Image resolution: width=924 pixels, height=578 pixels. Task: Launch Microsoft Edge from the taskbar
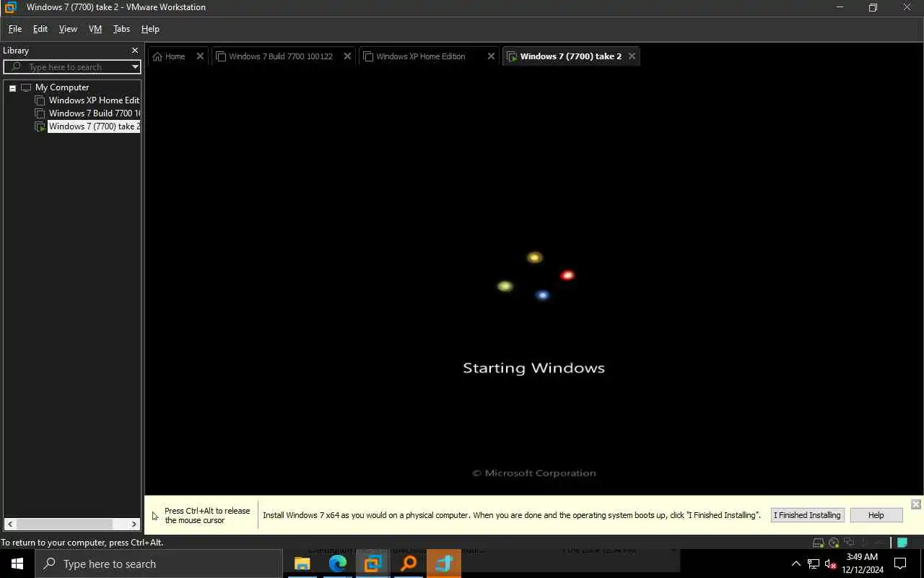[x=337, y=564]
